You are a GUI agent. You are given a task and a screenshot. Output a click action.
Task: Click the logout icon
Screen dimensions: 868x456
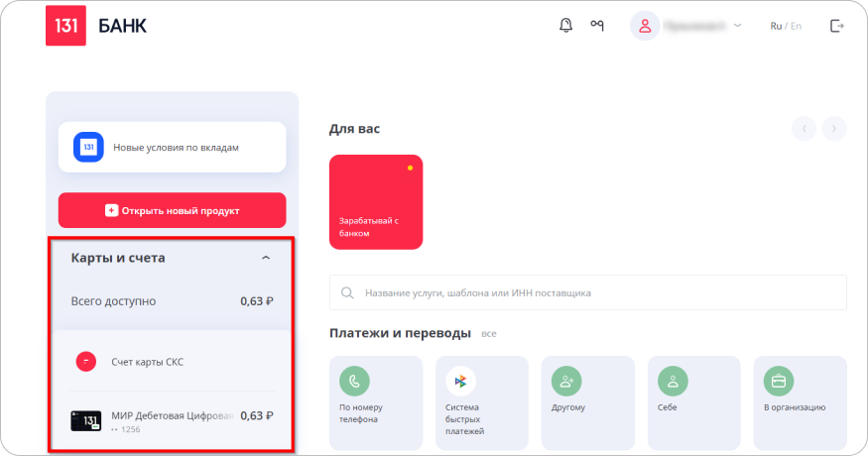837,26
